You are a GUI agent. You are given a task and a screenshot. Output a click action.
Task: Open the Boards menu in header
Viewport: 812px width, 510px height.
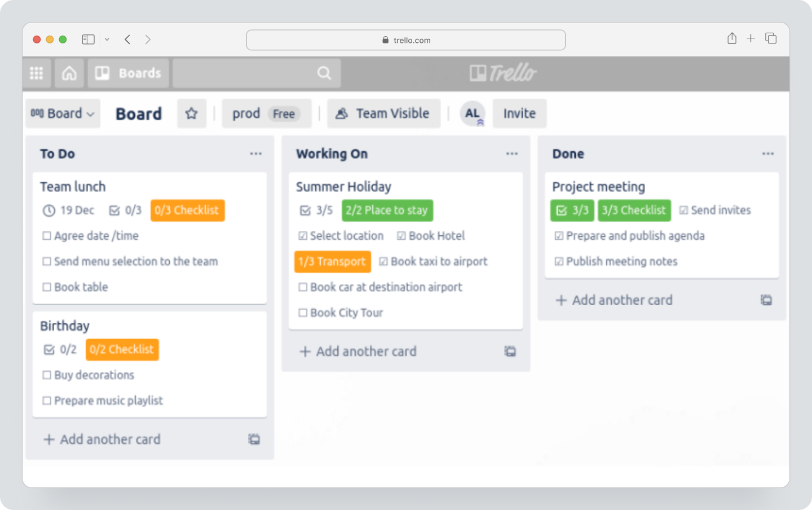[129, 73]
